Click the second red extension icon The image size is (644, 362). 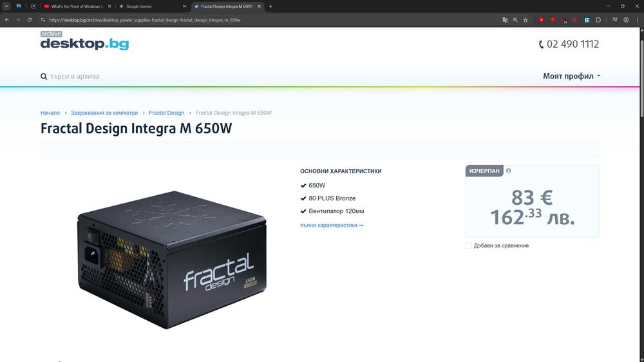553,20
